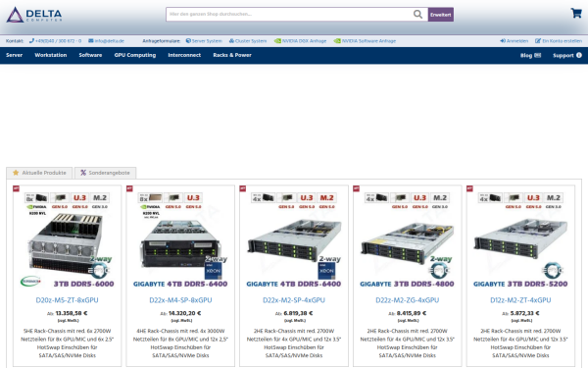
Task: Open the Cluster System inquiry form
Action: tap(248, 41)
